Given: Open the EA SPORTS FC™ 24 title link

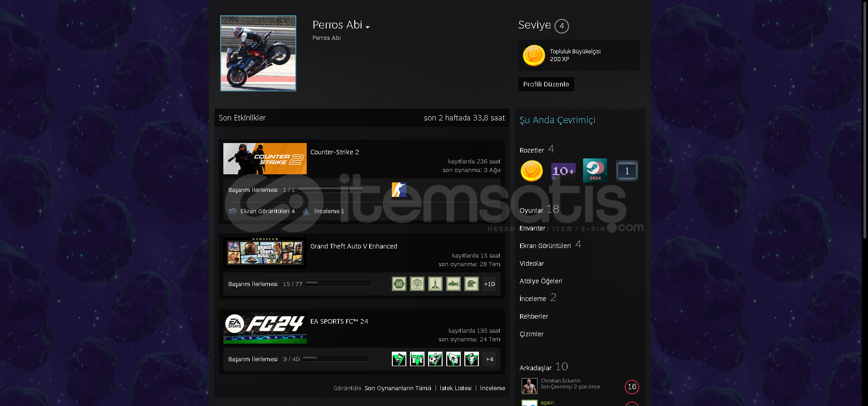Looking at the screenshot, I should click(x=339, y=321).
